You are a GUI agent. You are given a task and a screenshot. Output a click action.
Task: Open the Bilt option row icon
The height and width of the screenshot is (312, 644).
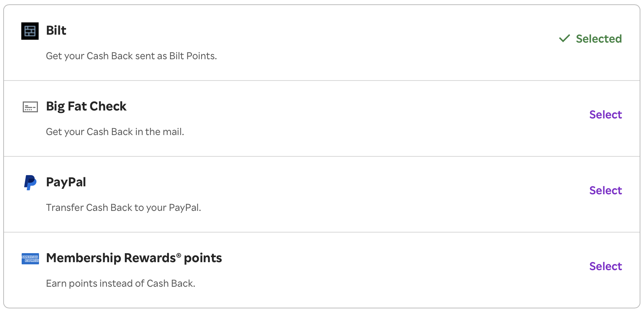30,31
